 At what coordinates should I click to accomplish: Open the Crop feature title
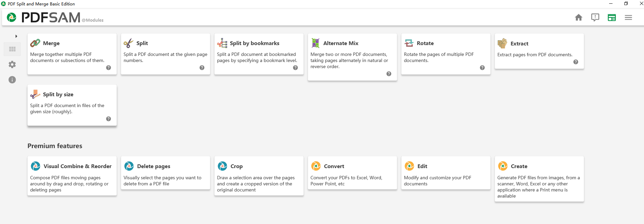[x=237, y=166]
